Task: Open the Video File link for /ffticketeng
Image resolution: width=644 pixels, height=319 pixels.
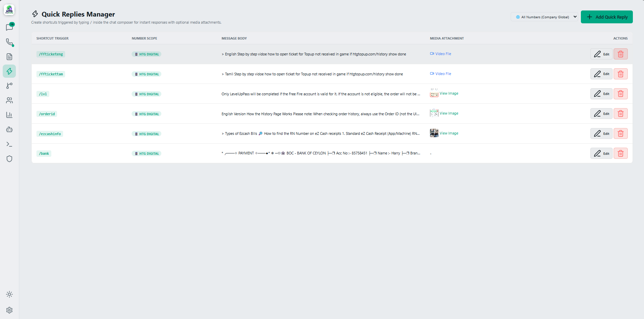Action: click(x=440, y=54)
